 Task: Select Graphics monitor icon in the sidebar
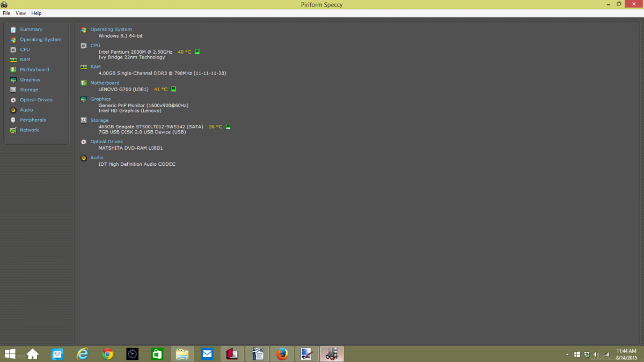coord(13,80)
